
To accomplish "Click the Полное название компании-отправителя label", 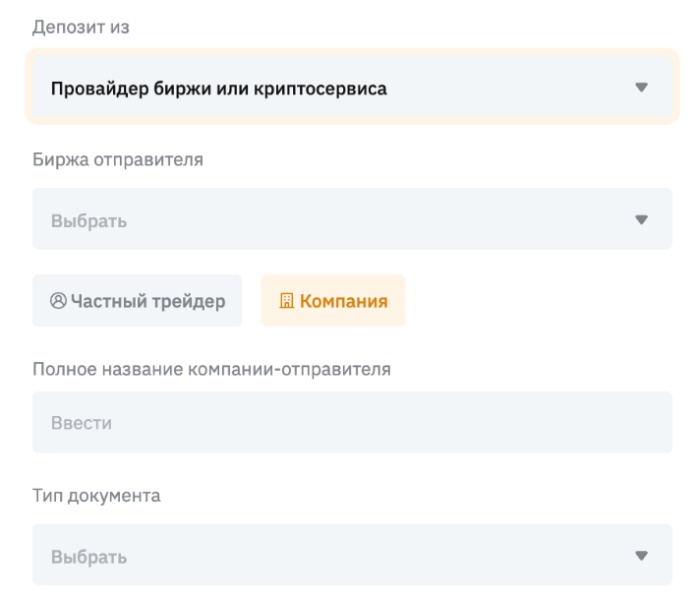I will (x=211, y=369).
